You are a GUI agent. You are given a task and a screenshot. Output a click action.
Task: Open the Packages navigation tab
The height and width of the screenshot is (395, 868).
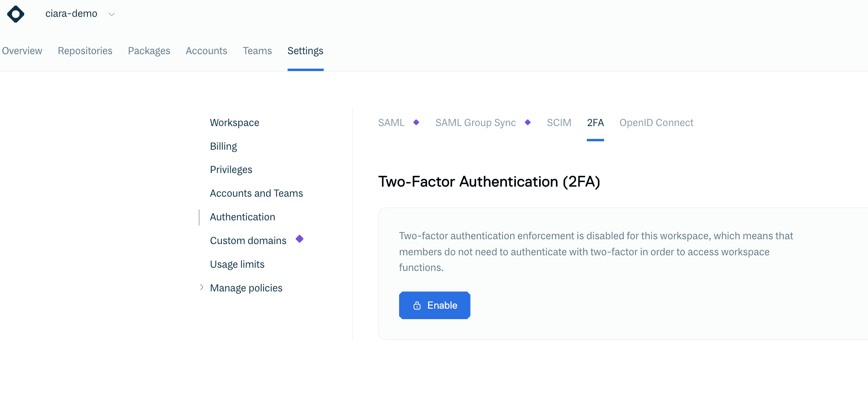click(x=149, y=51)
